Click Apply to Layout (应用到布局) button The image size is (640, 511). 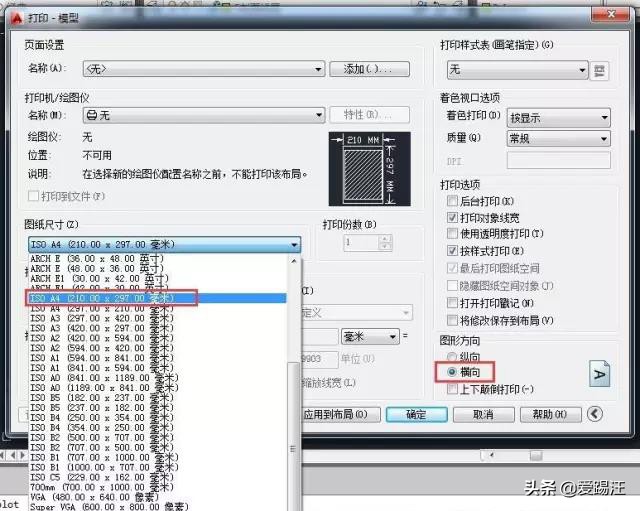click(x=340, y=415)
